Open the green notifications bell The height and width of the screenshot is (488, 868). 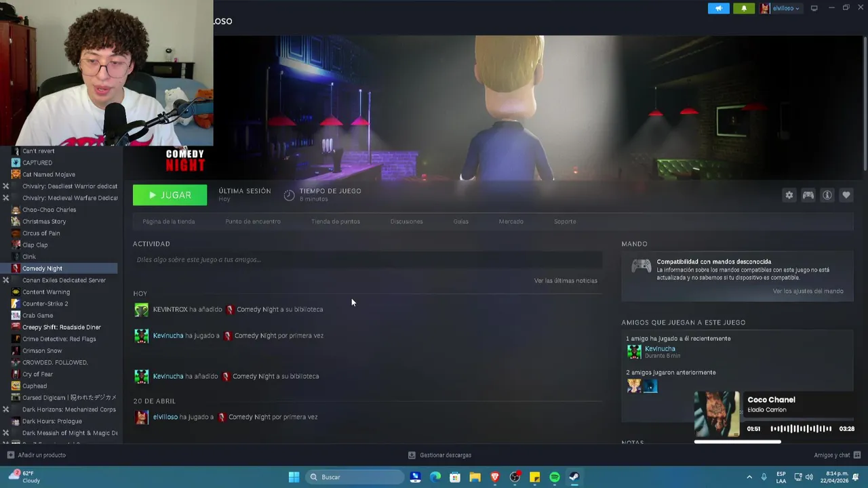743,8
